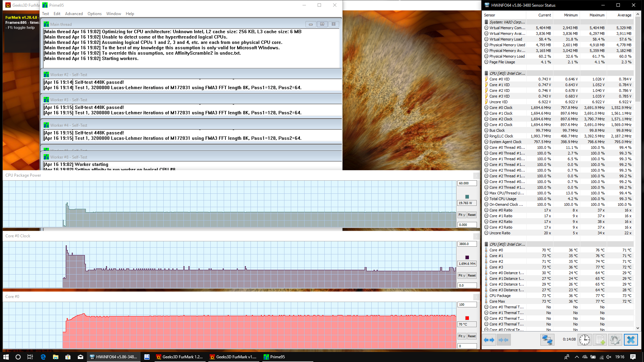The width and height of the screenshot is (644, 362).
Task: Reset the elapsed time clock icon
Action: [585, 340]
